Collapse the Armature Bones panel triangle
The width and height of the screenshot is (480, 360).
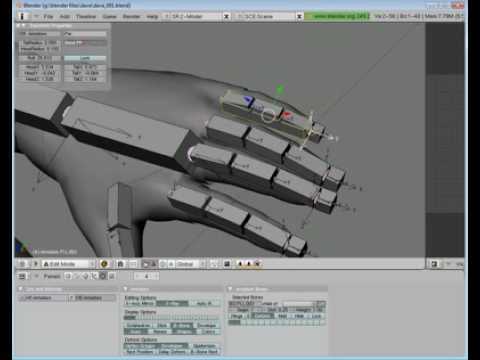coord(230,289)
